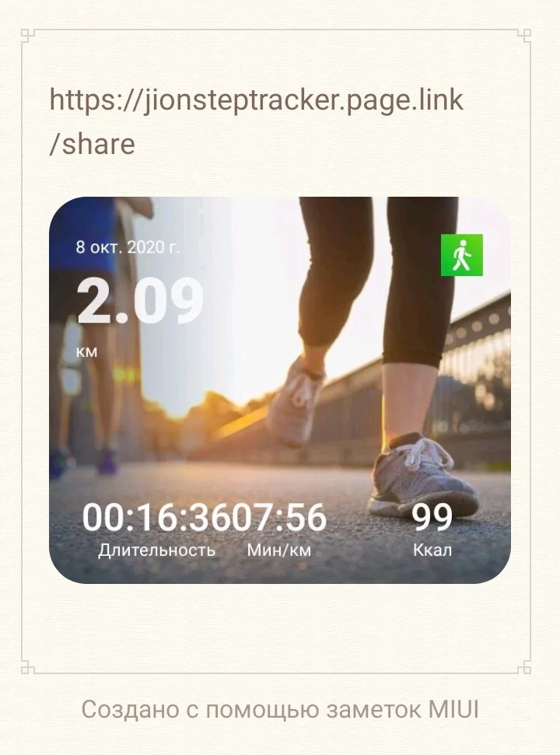Click the 8 окт. 2020 г. date
560x755 pixels.
pyautogui.click(x=128, y=247)
